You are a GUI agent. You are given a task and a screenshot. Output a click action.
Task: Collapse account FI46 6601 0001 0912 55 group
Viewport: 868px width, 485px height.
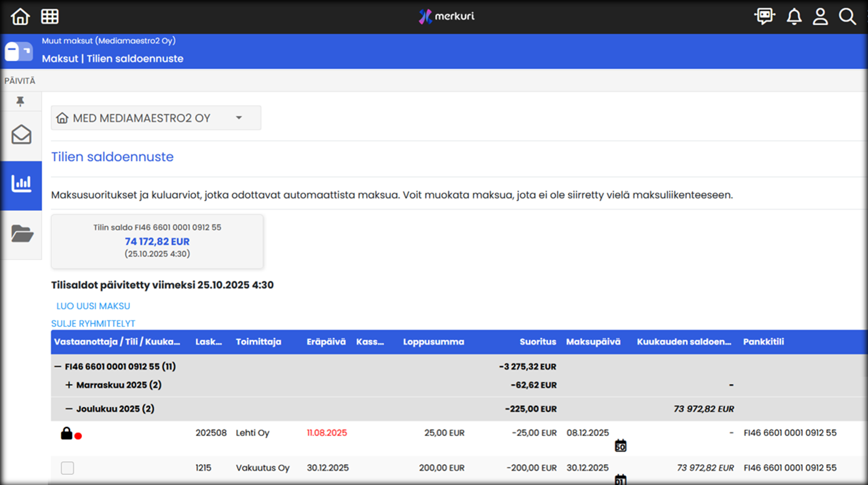point(58,367)
